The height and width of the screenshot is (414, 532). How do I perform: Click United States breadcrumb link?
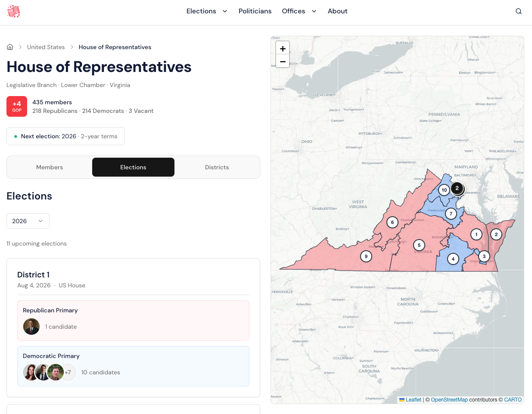click(46, 47)
